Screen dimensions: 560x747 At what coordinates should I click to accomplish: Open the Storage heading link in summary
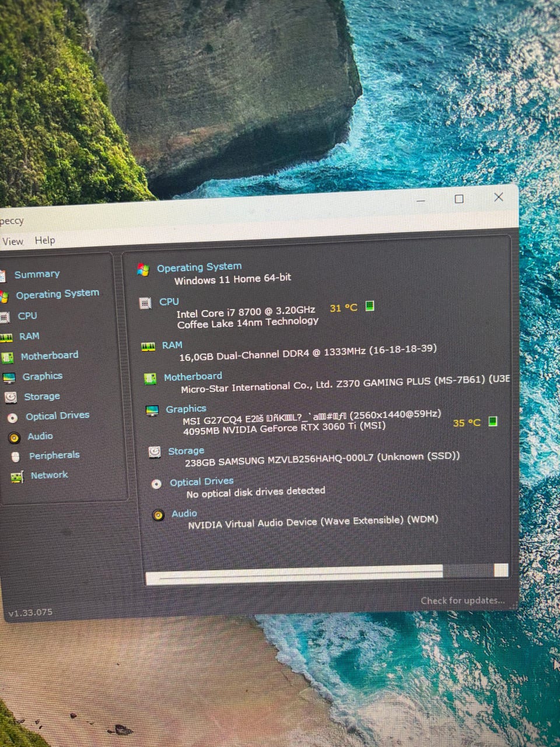pyautogui.click(x=186, y=451)
